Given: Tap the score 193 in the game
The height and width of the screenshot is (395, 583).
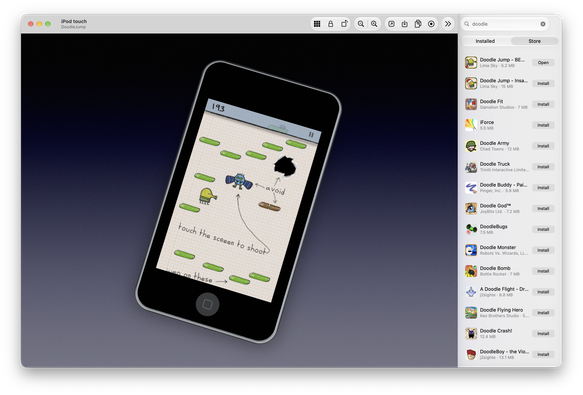Looking at the screenshot, I should pos(218,107).
